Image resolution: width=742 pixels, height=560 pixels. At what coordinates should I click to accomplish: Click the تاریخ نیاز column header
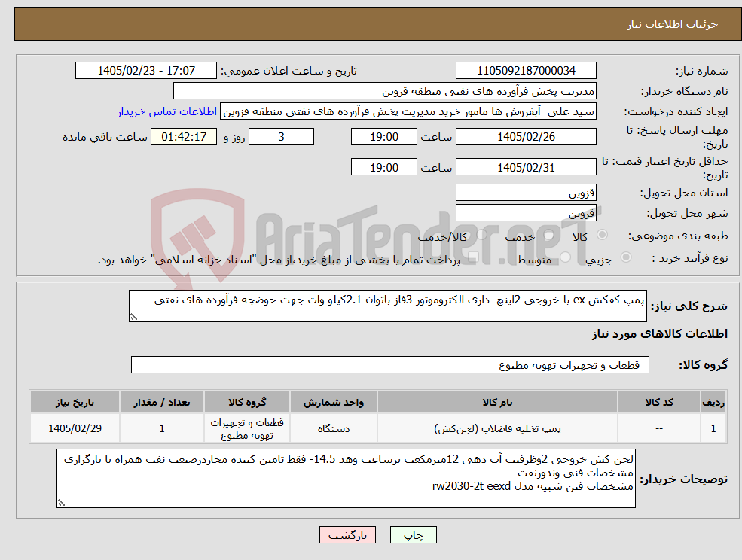[75, 403]
